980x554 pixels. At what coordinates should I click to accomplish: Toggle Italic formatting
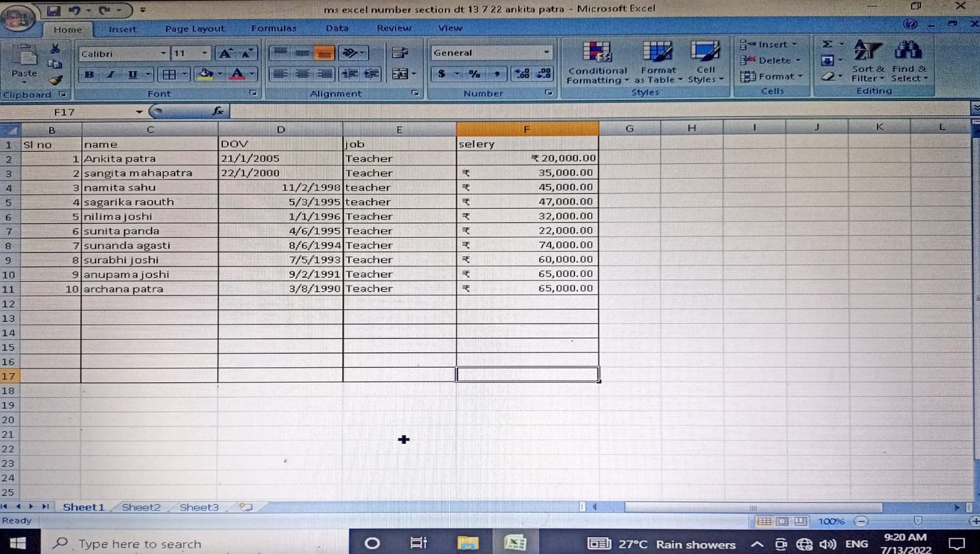[x=111, y=74]
